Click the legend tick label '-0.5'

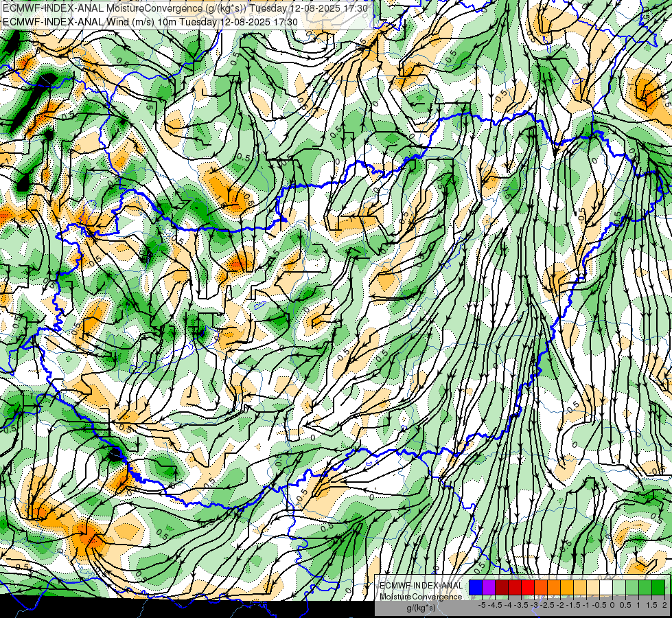(x=599, y=605)
